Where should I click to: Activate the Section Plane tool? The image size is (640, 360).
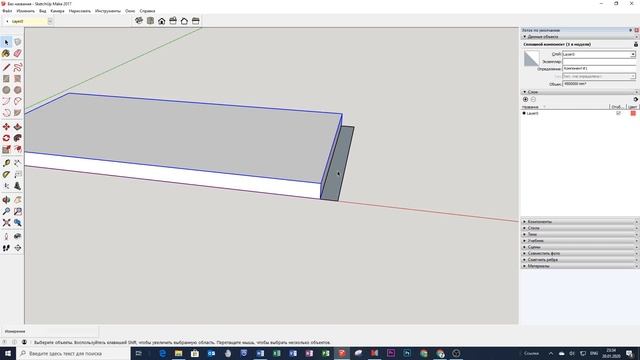[x=18, y=248]
